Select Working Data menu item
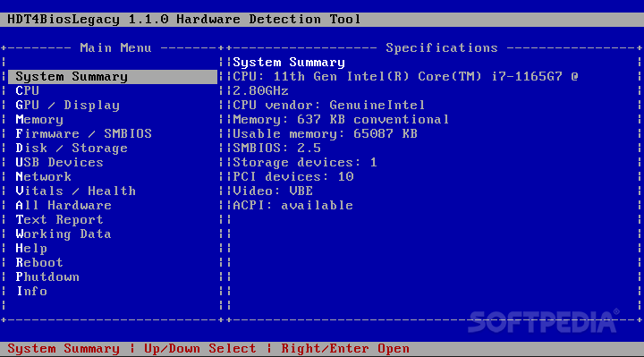Image resolution: width=644 pixels, height=357 pixels. (x=64, y=234)
